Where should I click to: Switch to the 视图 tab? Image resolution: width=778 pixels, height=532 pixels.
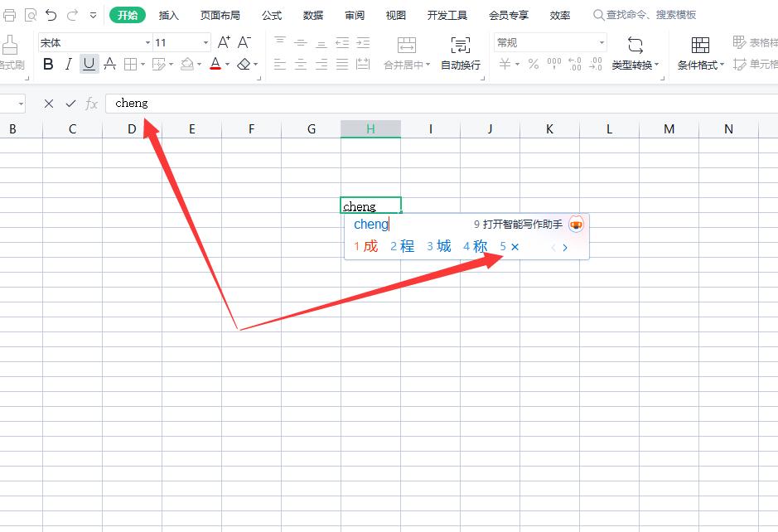pos(396,16)
